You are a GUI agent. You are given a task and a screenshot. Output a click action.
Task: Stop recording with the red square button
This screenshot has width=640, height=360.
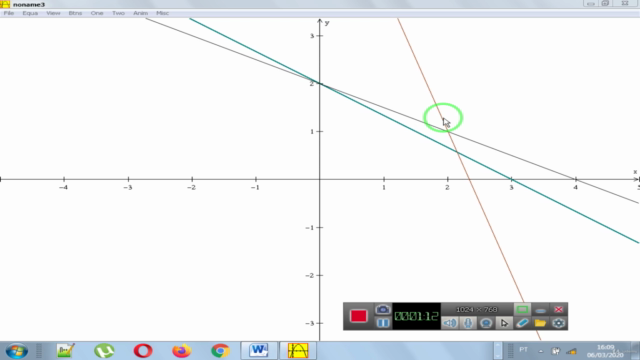point(358,316)
